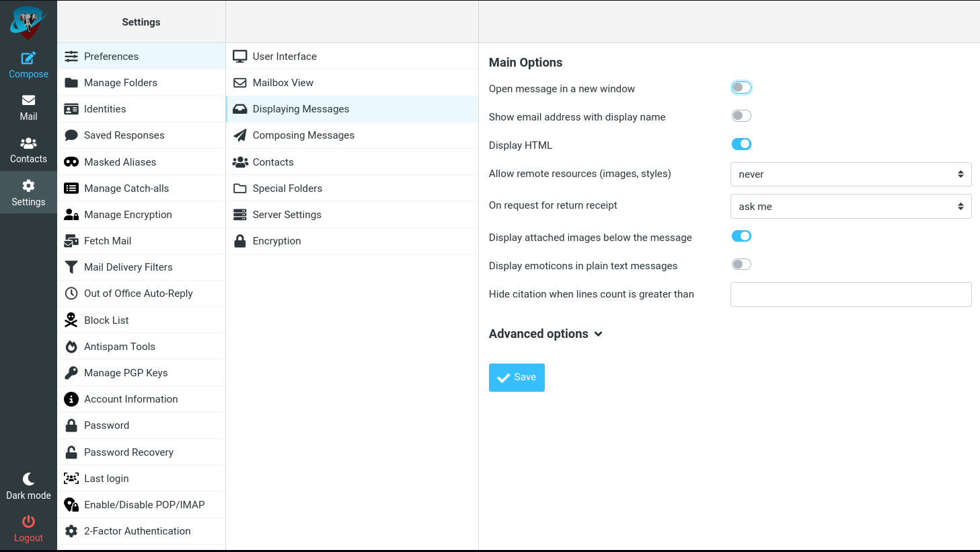Select the Mailbox View section
The image size is (980, 552).
click(352, 83)
